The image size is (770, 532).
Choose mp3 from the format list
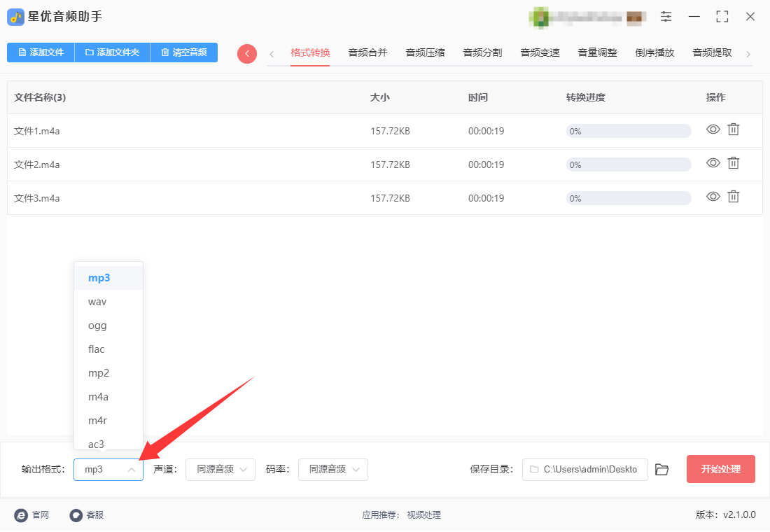pyautogui.click(x=108, y=278)
